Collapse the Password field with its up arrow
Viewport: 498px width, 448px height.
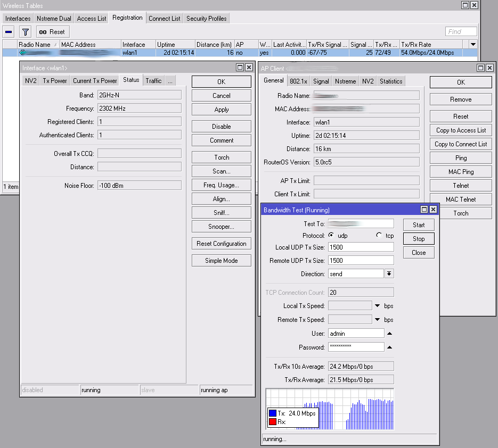coord(389,347)
